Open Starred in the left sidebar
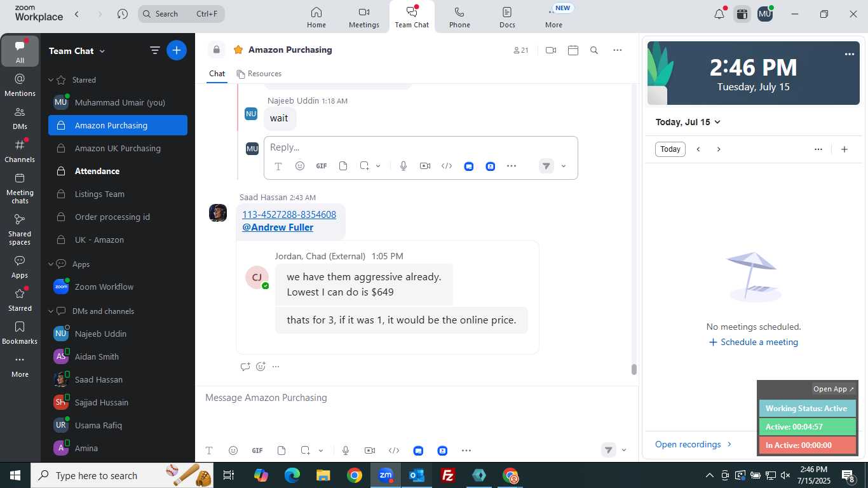 (20, 300)
